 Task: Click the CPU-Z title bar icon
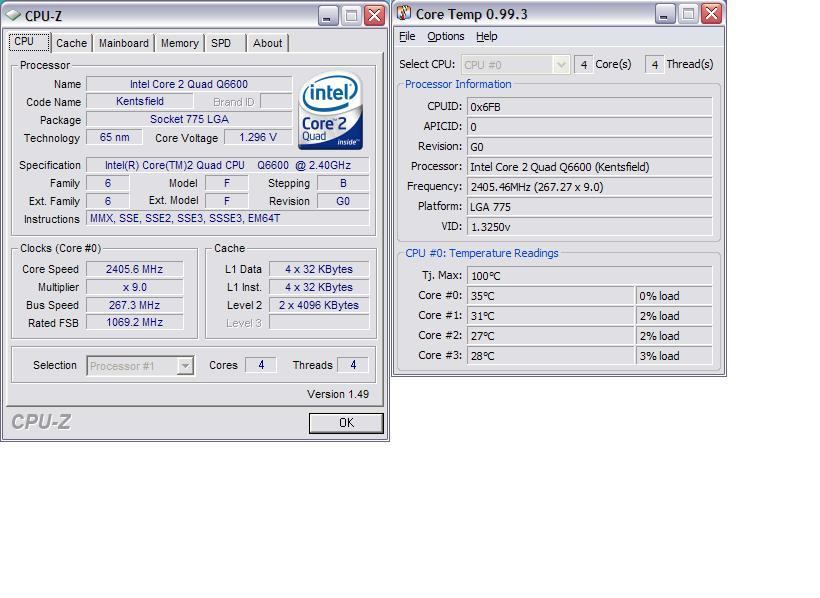[x=13, y=16]
